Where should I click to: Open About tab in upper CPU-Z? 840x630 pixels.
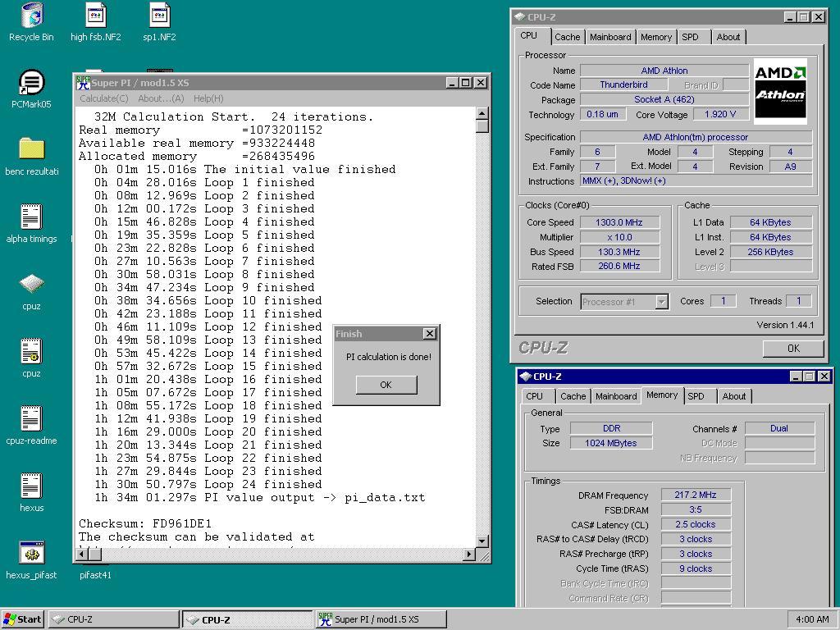pos(728,37)
